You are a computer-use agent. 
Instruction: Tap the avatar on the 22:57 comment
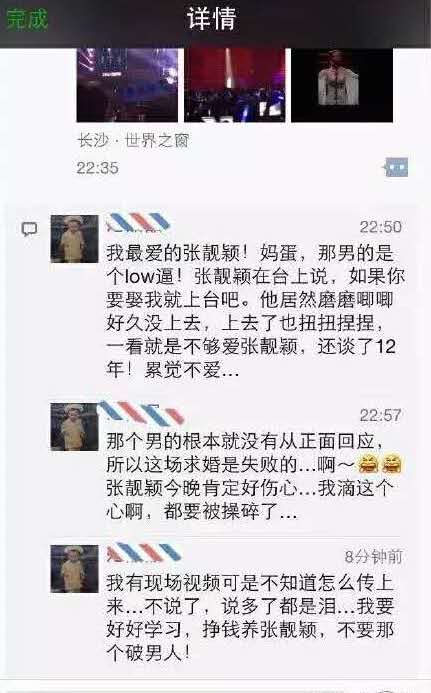(x=74, y=426)
